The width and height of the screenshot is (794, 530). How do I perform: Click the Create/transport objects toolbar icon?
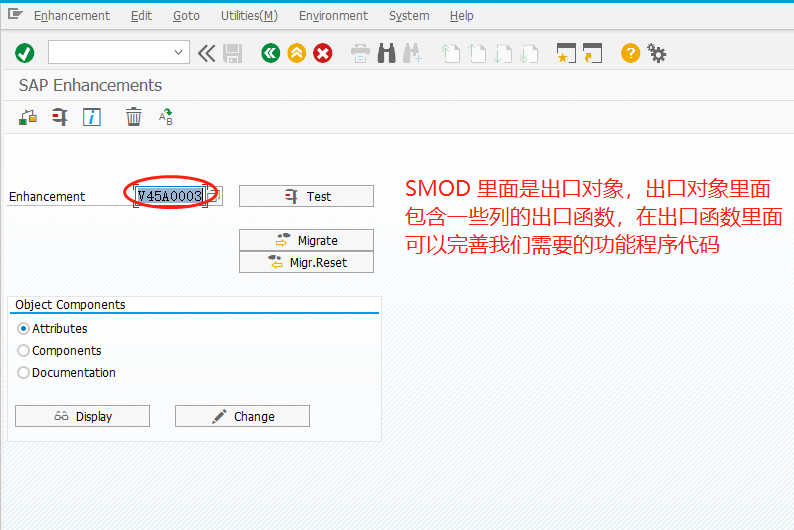pos(28,117)
